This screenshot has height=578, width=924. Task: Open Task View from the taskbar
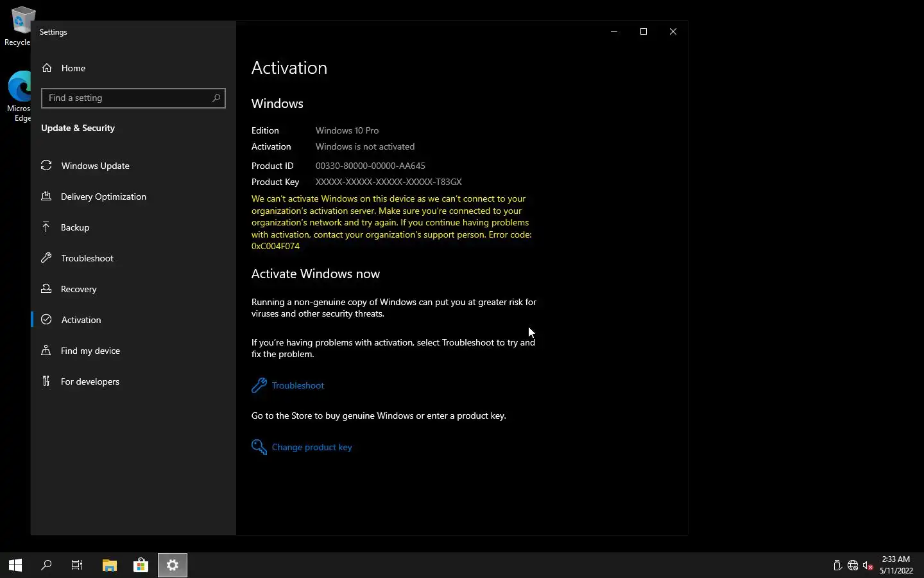coord(77,565)
